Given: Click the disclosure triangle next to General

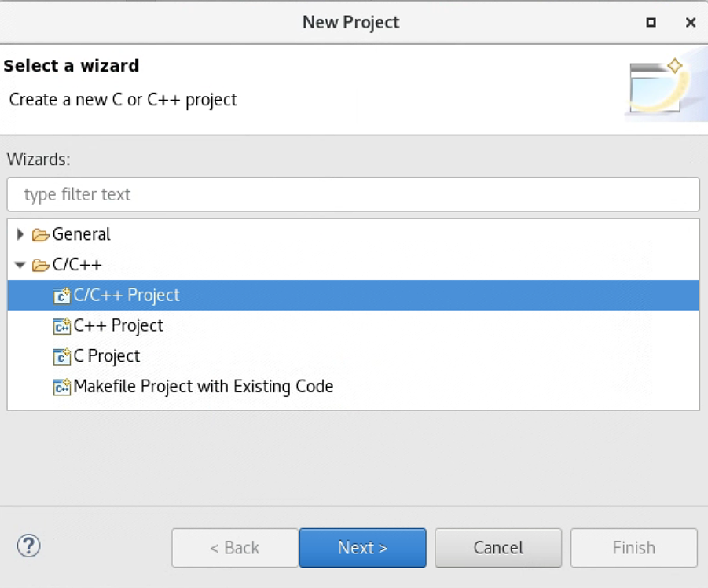Looking at the screenshot, I should click(20, 233).
